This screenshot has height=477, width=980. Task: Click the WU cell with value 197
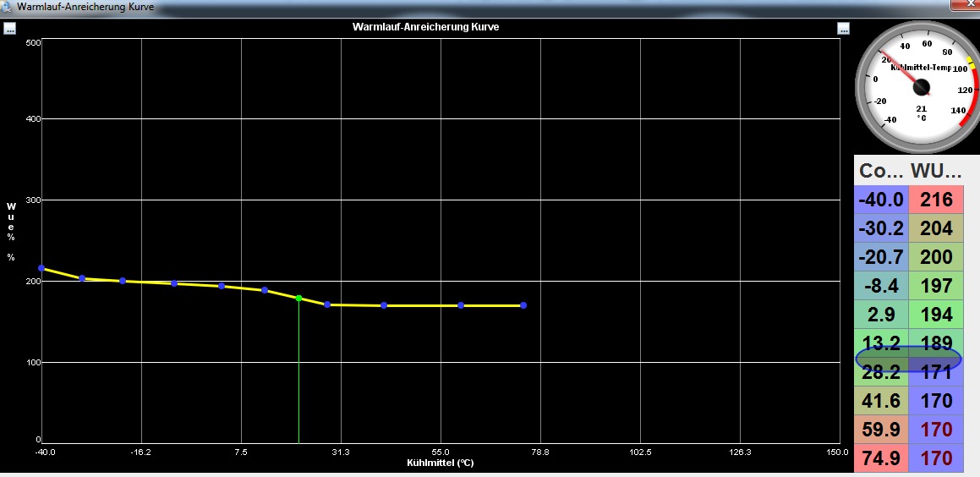click(x=936, y=286)
